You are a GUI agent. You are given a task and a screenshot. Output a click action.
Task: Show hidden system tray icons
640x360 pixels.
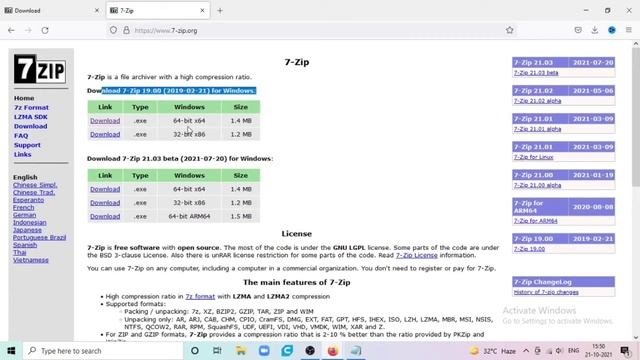(526, 351)
